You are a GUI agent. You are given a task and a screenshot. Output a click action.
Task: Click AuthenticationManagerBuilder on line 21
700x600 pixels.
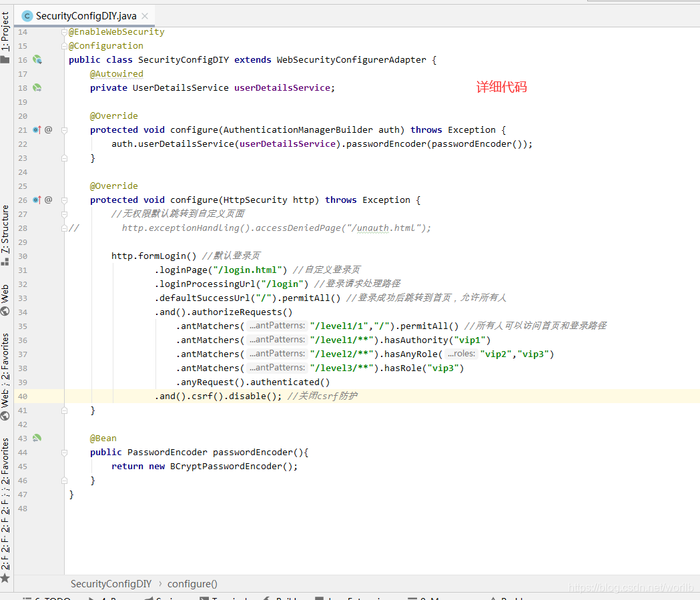click(x=298, y=129)
